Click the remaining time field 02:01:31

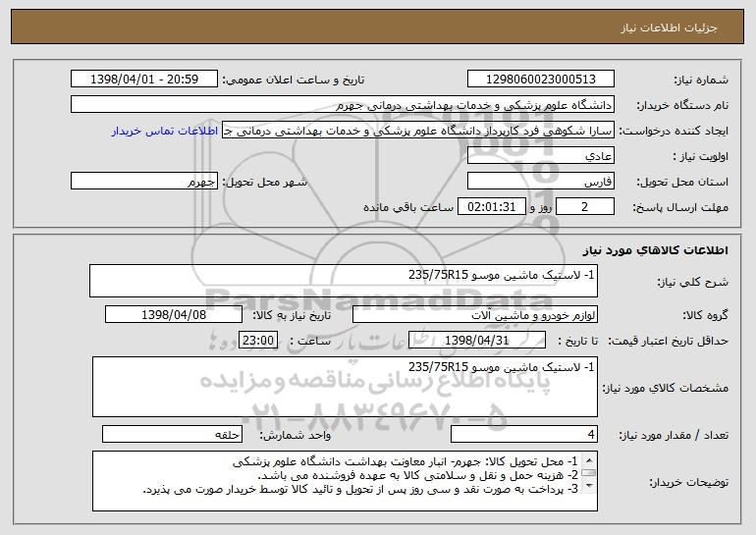coord(491,207)
